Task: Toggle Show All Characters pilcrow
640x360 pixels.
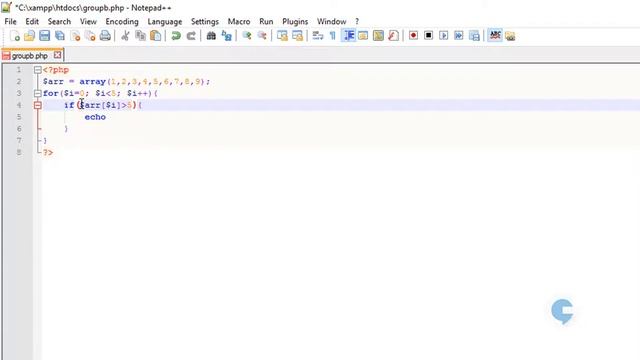Action: (x=333, y=36)
